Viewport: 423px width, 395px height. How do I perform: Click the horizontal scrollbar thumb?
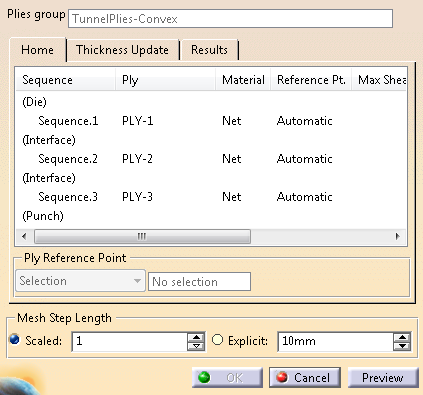click(142, 236)
